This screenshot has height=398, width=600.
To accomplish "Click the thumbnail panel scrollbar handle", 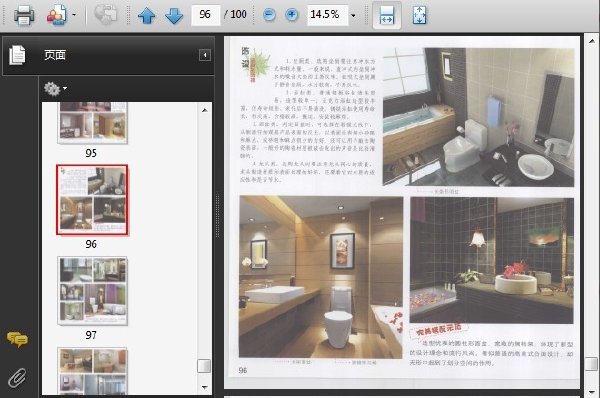I will point(204,366).
